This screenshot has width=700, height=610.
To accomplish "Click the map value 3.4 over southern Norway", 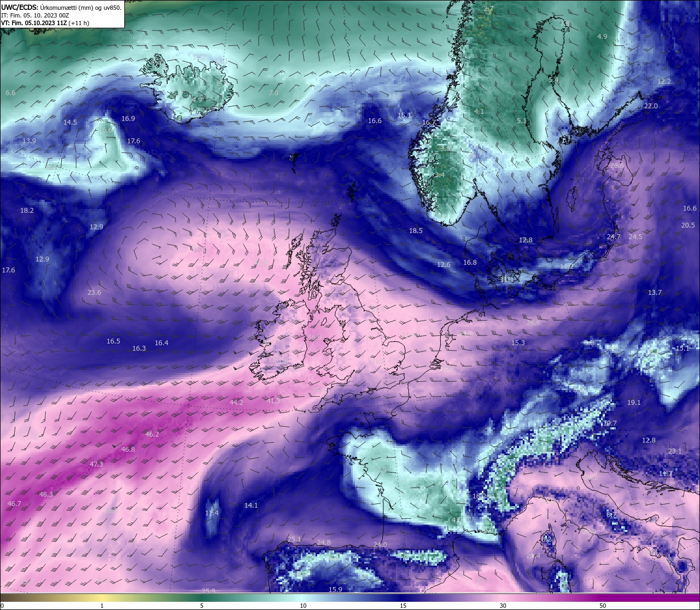I will click(x=440, y=175).
